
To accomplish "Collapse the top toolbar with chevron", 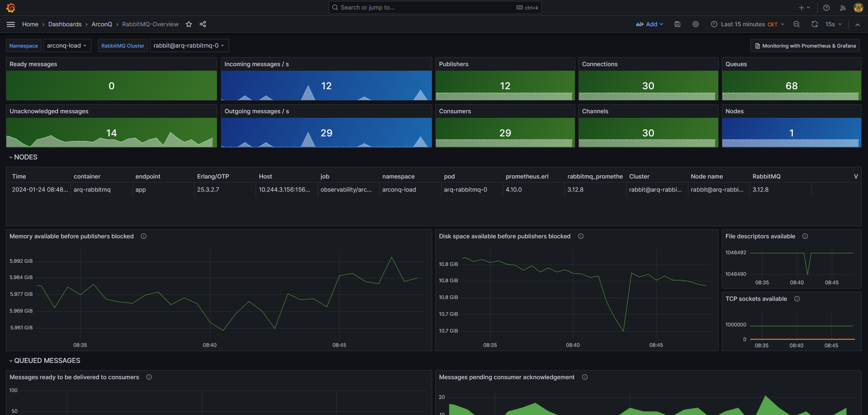I will 858,24.
